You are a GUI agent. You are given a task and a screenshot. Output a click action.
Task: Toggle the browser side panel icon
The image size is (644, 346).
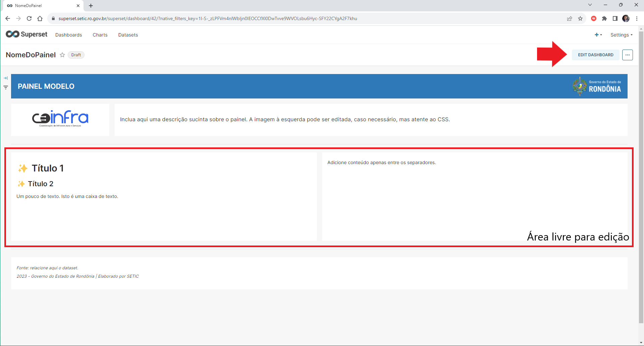(615, 18)
